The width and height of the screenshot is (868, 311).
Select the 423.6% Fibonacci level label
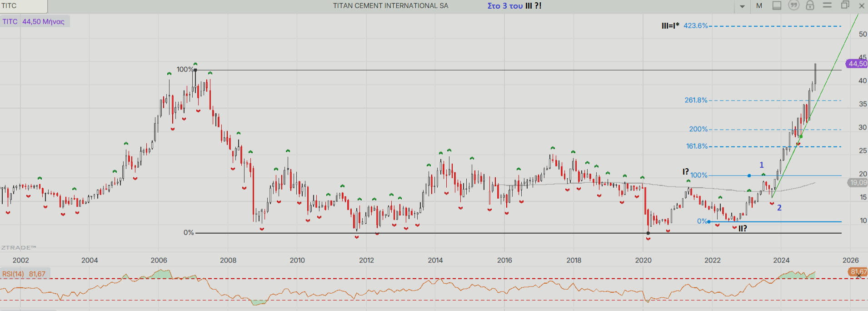(x=696, y=26)
